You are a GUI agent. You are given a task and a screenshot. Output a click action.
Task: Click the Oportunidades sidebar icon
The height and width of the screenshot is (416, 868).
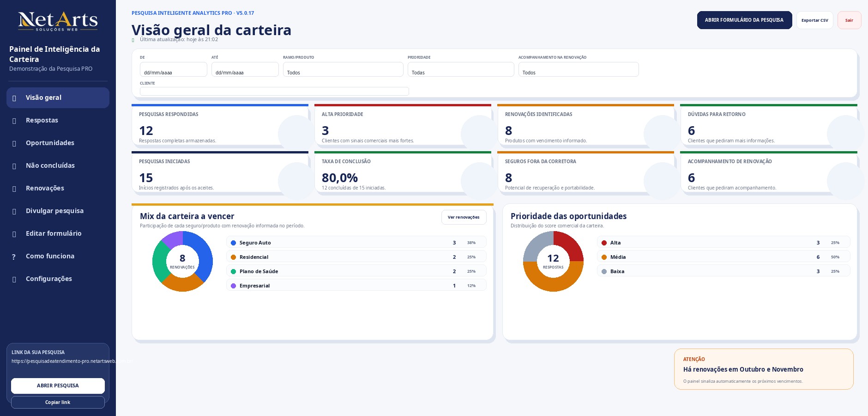pos(14,143)
